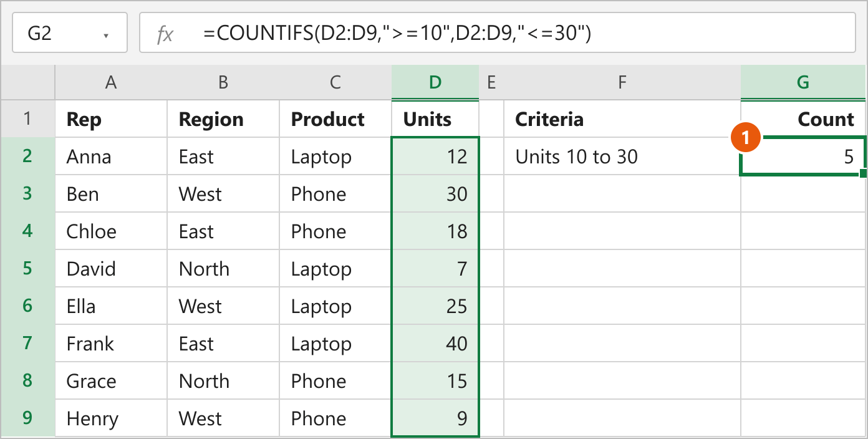The image size is (868, 439).
Task: Select units cell with value 15
Action: click(x=435, y=381)
